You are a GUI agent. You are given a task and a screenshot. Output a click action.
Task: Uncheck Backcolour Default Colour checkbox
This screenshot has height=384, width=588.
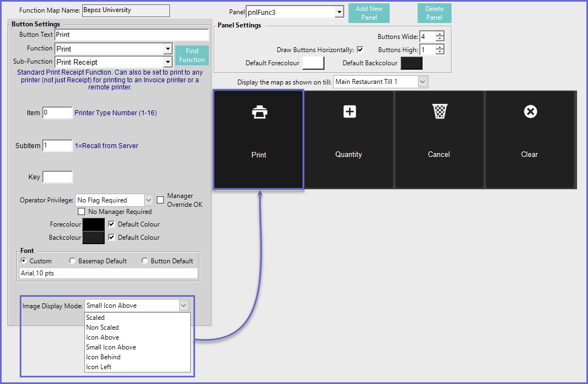click(x=111, y=237)
